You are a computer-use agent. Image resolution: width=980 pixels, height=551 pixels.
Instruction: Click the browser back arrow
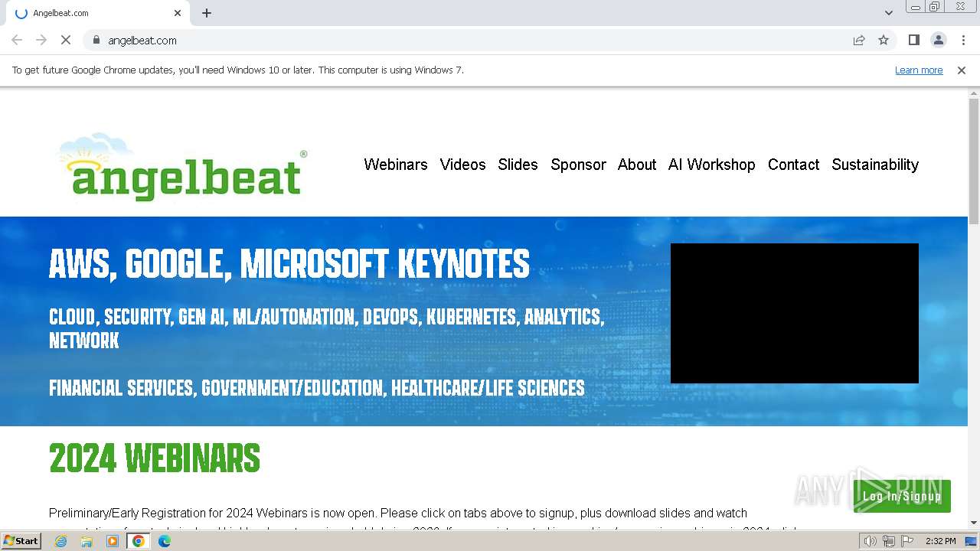[17, 40]
